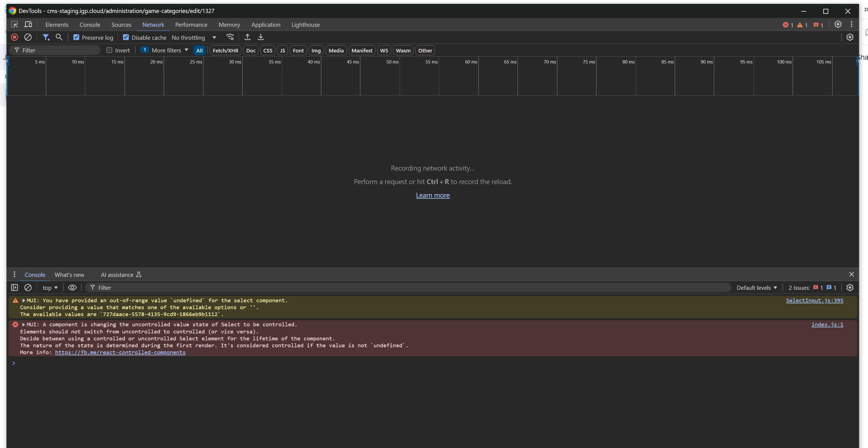Screen dimensions: 868x448
Task: Switch to the Performance tab
Action: (x=191, y=25)
